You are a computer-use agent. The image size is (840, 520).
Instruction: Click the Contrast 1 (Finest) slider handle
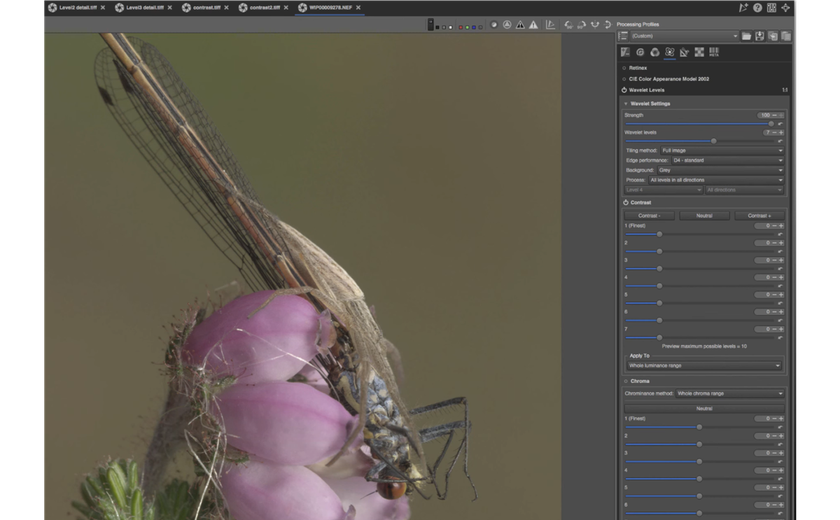tap(659, 234)
